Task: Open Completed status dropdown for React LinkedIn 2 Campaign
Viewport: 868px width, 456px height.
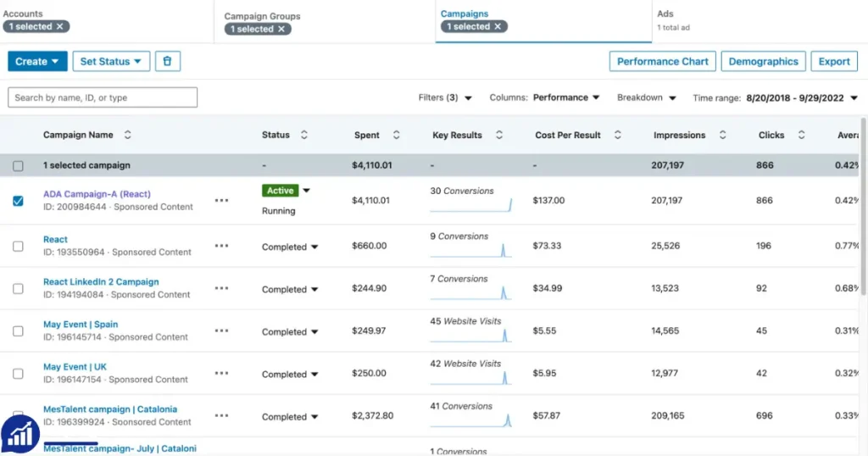Action: point(290,289)
